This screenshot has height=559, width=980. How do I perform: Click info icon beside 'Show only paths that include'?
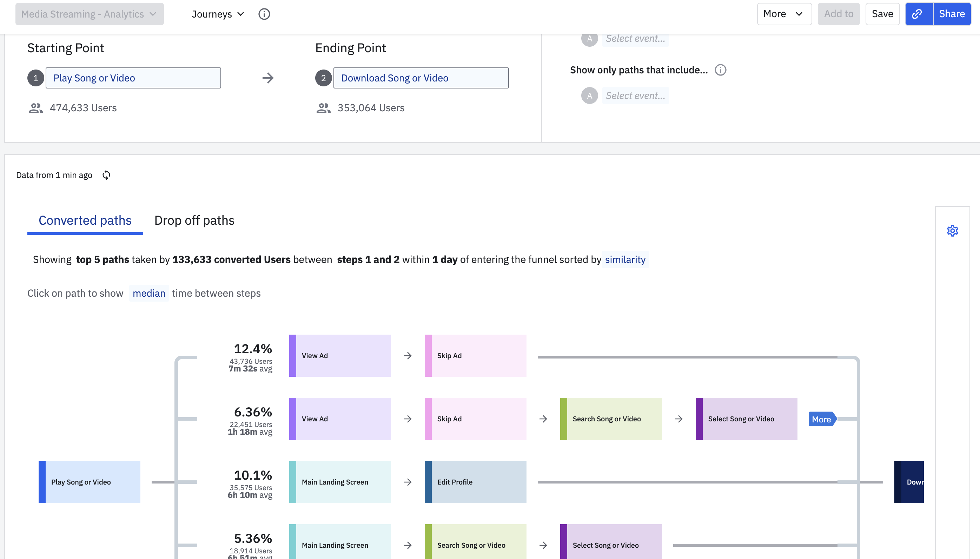[x=720, y=70]
